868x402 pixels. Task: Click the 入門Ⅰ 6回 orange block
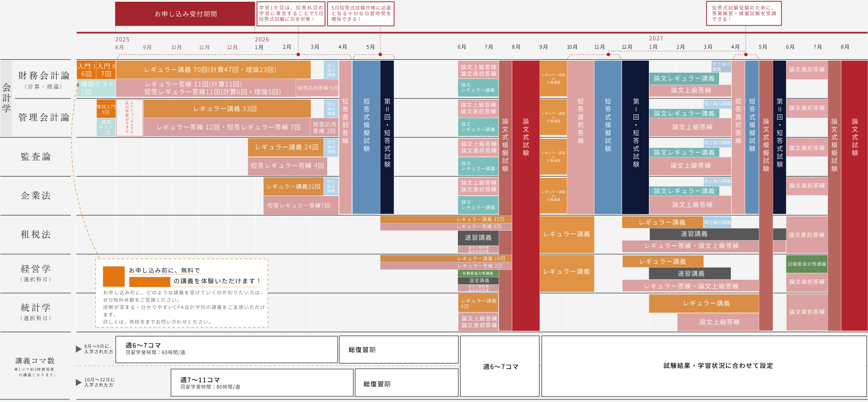click(x=86, y=70)
